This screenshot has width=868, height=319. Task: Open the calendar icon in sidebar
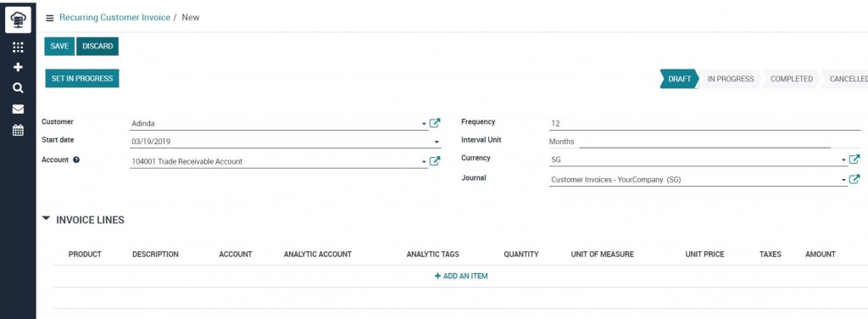[18, 130]
